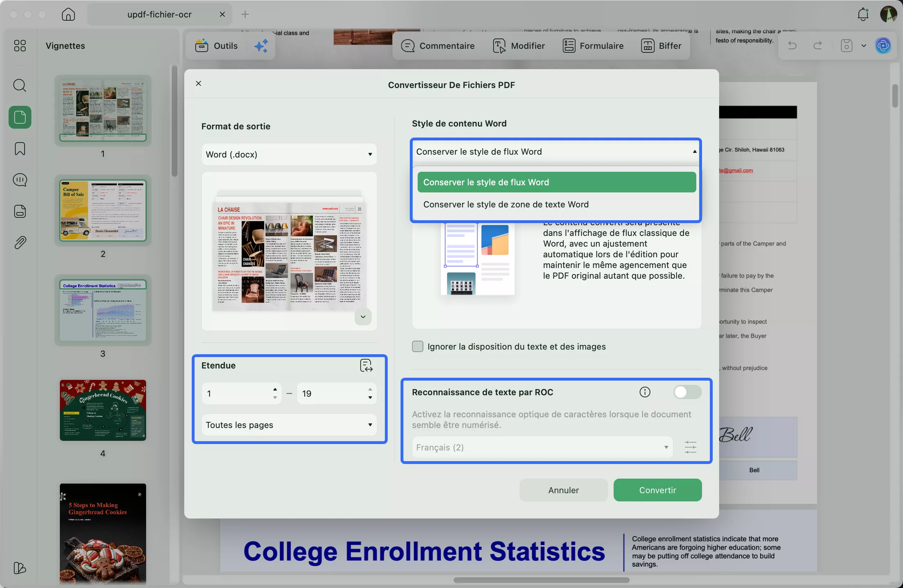Go to home screen icon
The height and width of the screenshot is (588, 903).
(68, 14)
